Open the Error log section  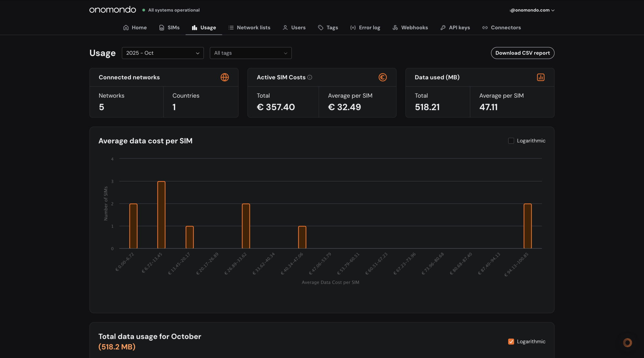tap(365, 27)
